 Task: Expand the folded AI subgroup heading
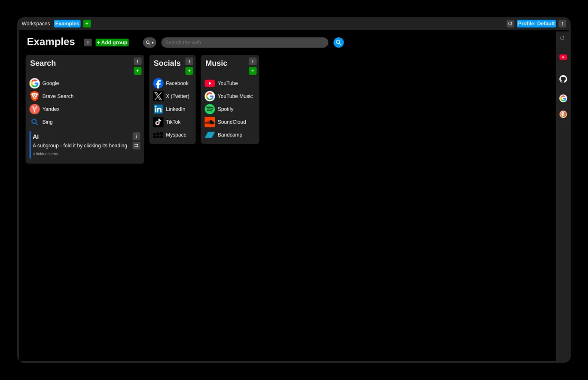point(36,137)
